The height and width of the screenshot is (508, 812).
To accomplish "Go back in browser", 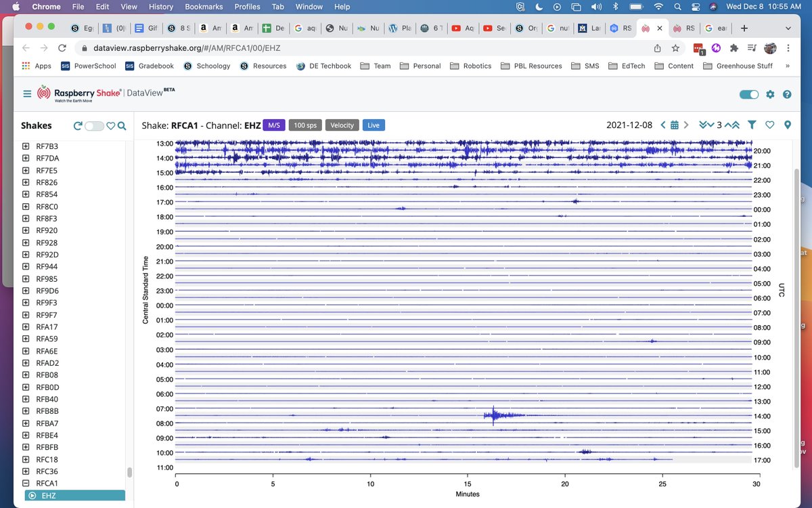I will tap(26, 48).
